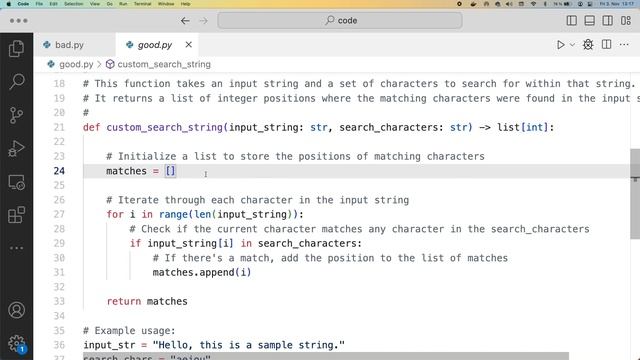Open the Apple menu
The width and height of the screenshot is (640, 360).
tap(8, 4)
